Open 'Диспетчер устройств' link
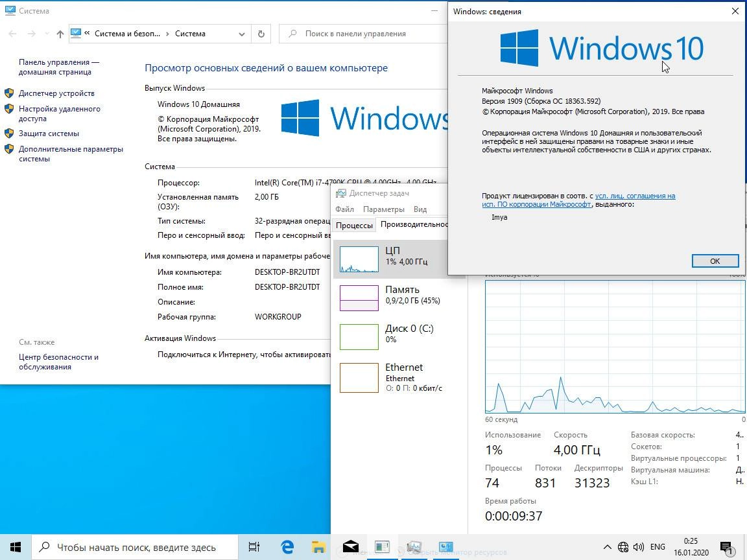 click(x=56, y=93)
